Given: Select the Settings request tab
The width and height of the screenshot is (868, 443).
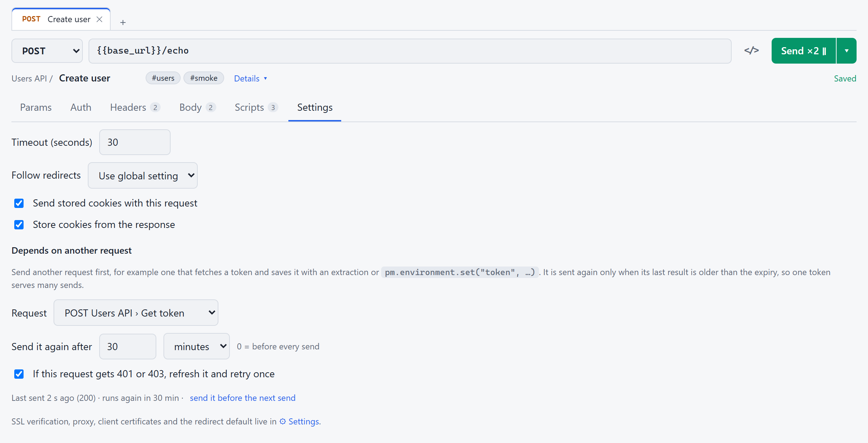Looking at the screenshot, I should 315,108.
